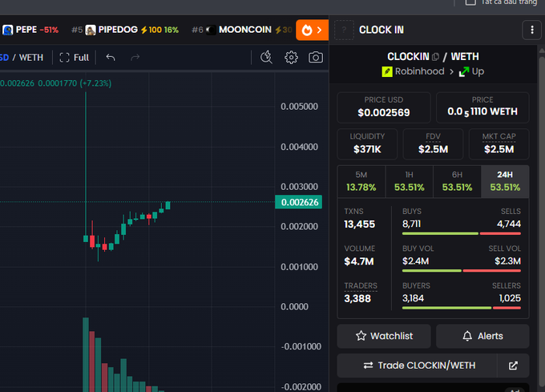The width and height of the screenshot is (545, 392).
Task: Click the buy volume versus sell volume bar
Action: [461, 271]
